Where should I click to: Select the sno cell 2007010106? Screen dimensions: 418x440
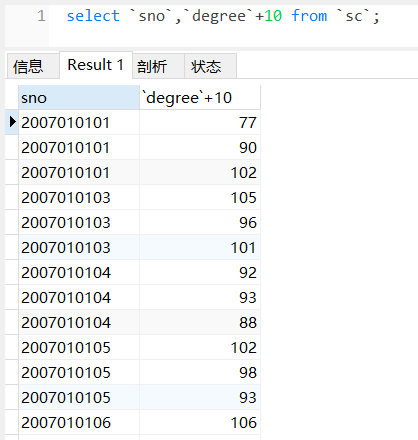[x=79, y=422]
